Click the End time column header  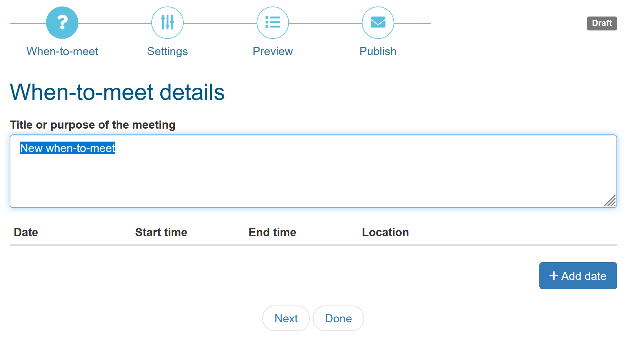[272, 232]
